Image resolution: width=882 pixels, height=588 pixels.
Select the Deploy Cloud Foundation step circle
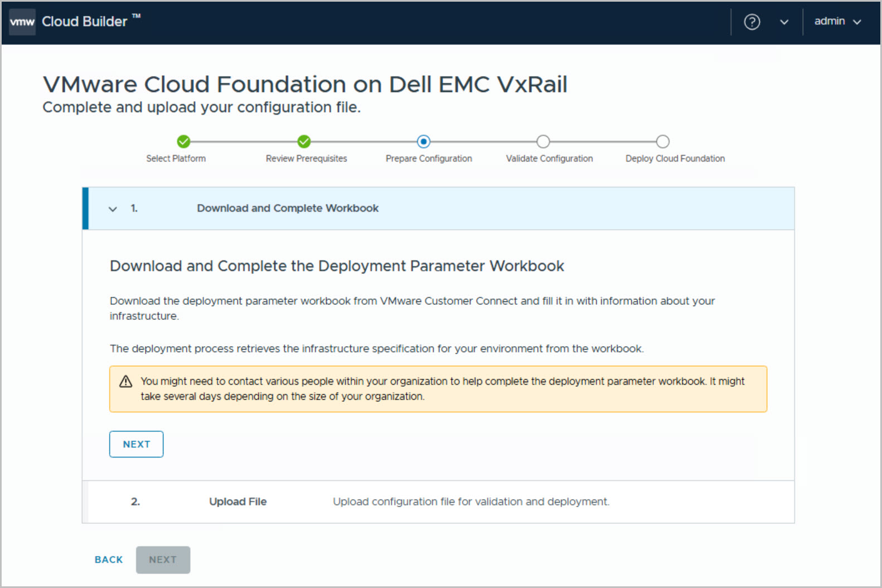pos(662,142)
